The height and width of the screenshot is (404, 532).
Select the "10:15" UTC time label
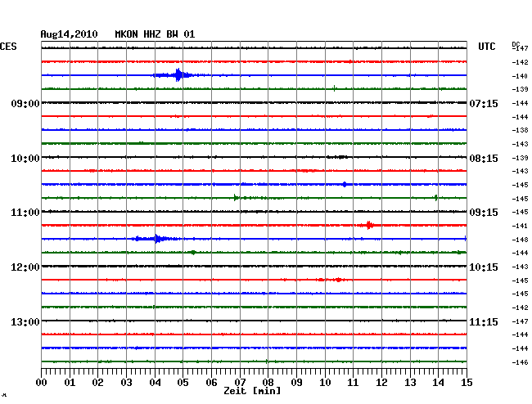pyautogui.click(x=484, y=267)
